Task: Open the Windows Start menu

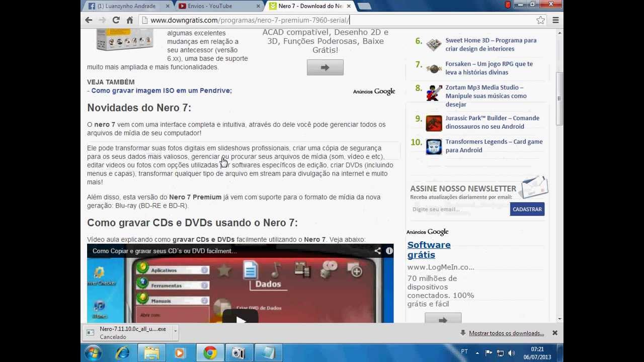Action: click(x=94, y=353)
